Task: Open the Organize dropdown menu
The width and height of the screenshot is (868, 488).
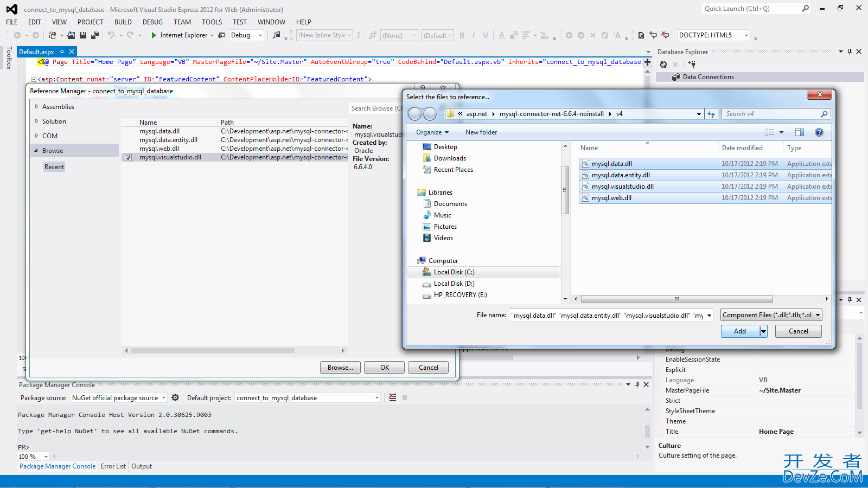Action: click(x=432, y=132)
